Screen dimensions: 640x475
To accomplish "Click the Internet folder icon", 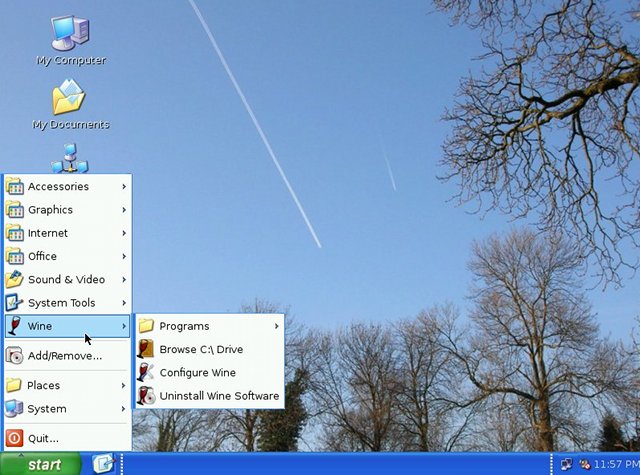I will click(15, 233).
